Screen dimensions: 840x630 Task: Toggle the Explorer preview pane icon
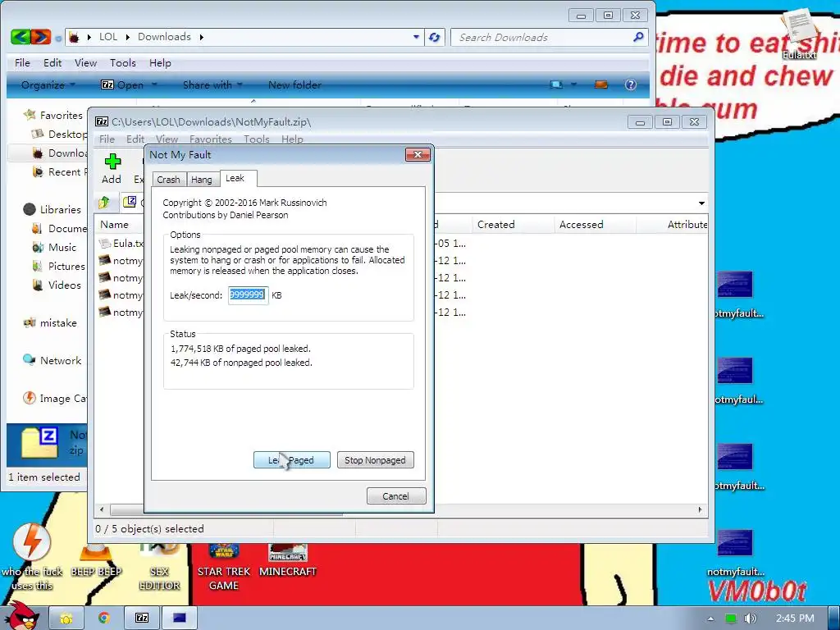[601, 84]
